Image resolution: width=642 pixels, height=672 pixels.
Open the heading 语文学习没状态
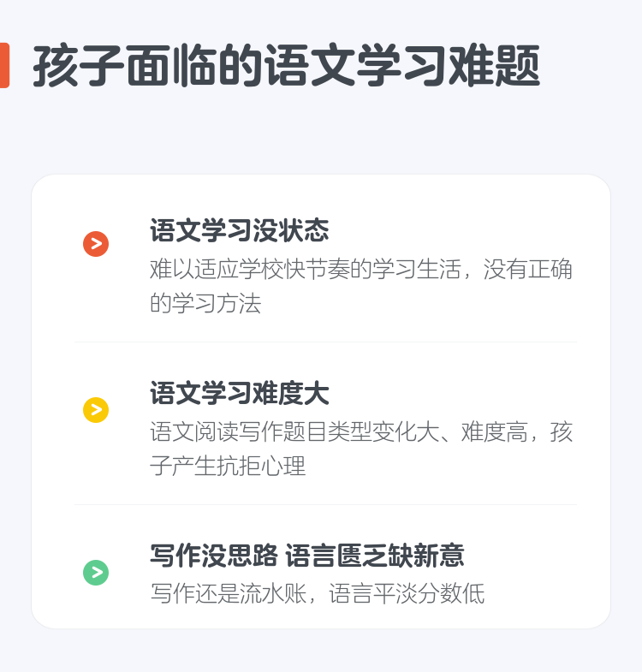(x=239, y=230)
